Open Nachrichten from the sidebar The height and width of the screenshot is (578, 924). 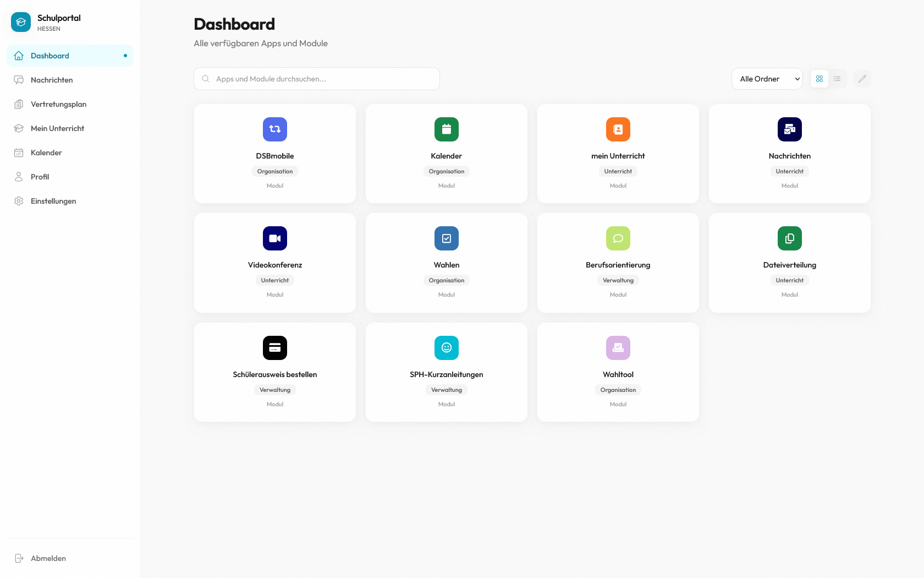pos(70,80)
